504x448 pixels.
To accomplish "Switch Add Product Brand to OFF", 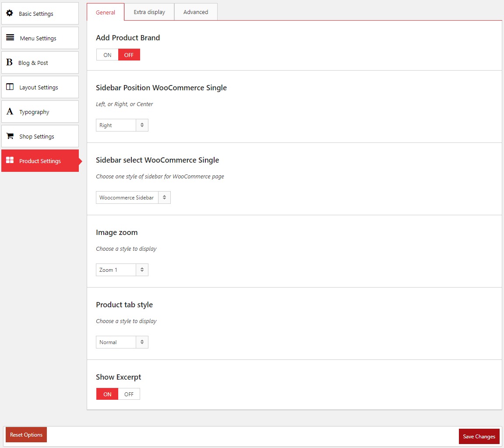I will click(129, 55).
